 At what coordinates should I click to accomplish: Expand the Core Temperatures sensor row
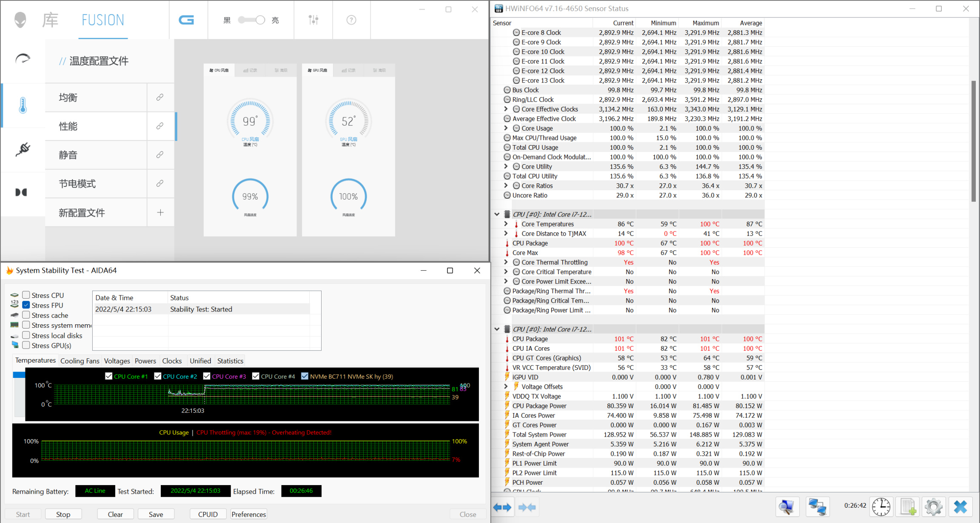click(506, 224)
